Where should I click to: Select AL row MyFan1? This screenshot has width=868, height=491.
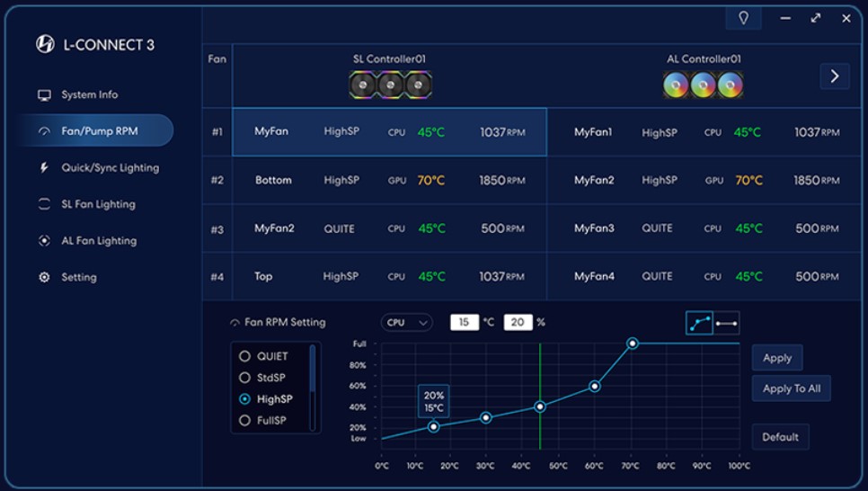704,132
